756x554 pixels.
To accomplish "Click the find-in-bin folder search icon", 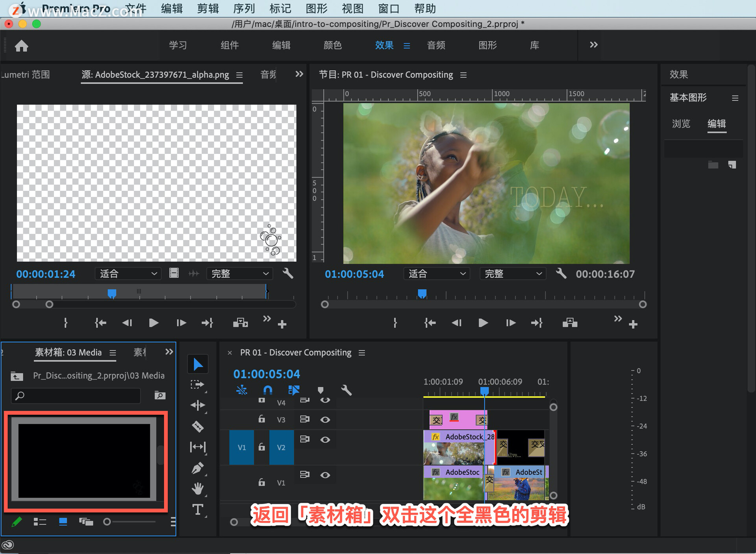I will click(x=160, y=395).
